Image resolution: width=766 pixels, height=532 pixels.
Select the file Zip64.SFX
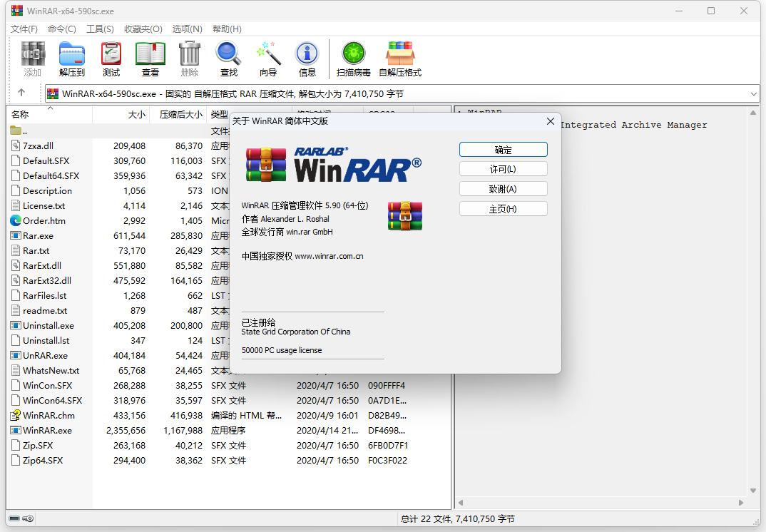click(43, 460)
